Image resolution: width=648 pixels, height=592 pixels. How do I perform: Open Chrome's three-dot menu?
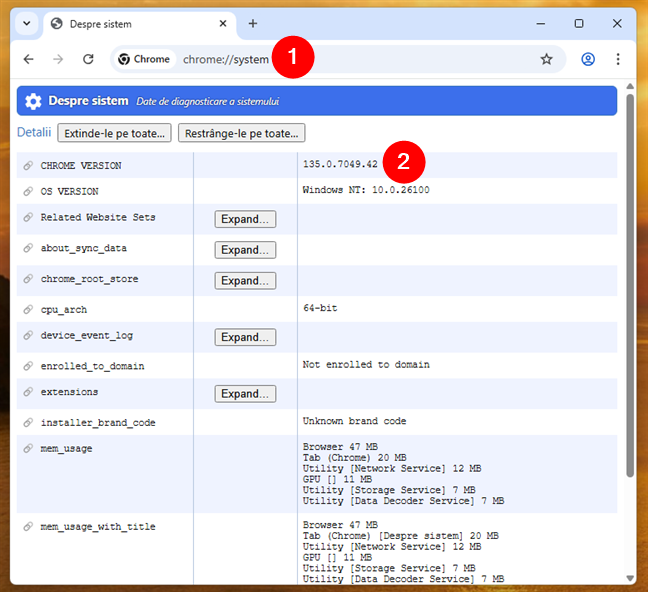(618, 59)
